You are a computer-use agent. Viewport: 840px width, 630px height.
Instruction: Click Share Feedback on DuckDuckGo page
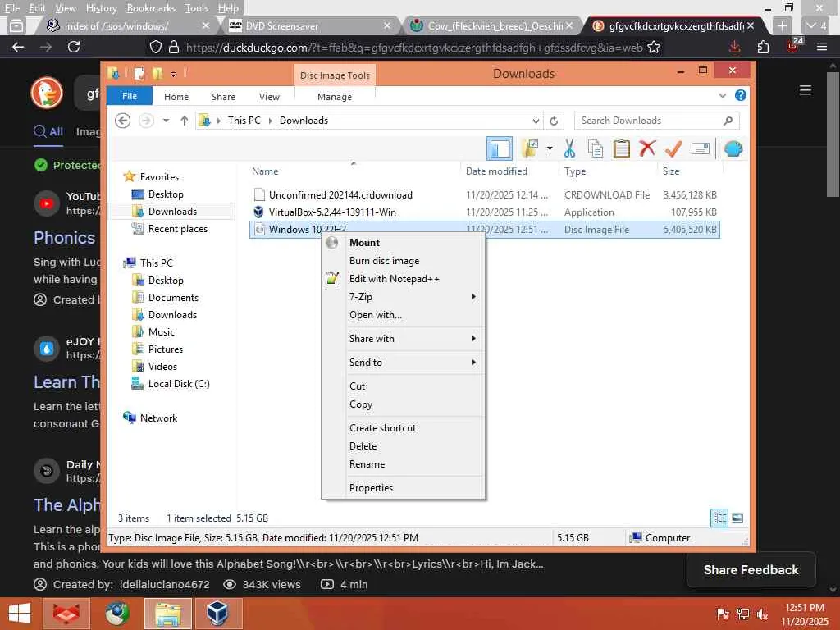point(751,570)
